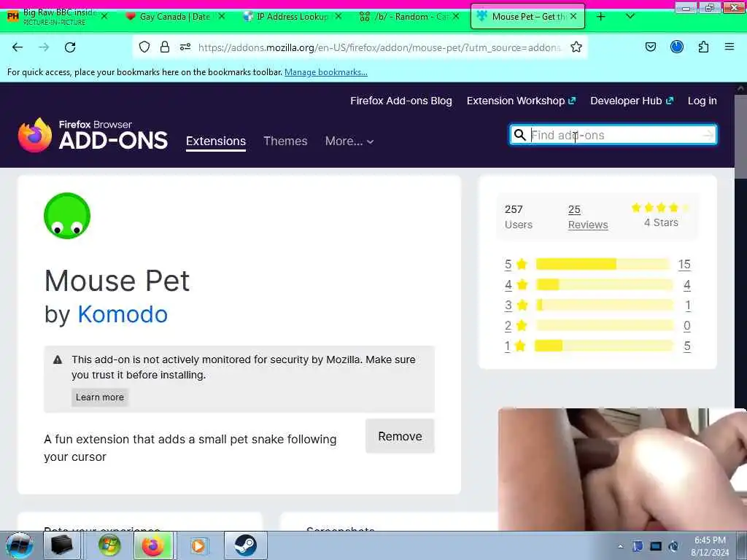Viewport: 747px width, 560px height.
Task: Click the Windows flag taskbar icon
Action: tap(109, 545)
